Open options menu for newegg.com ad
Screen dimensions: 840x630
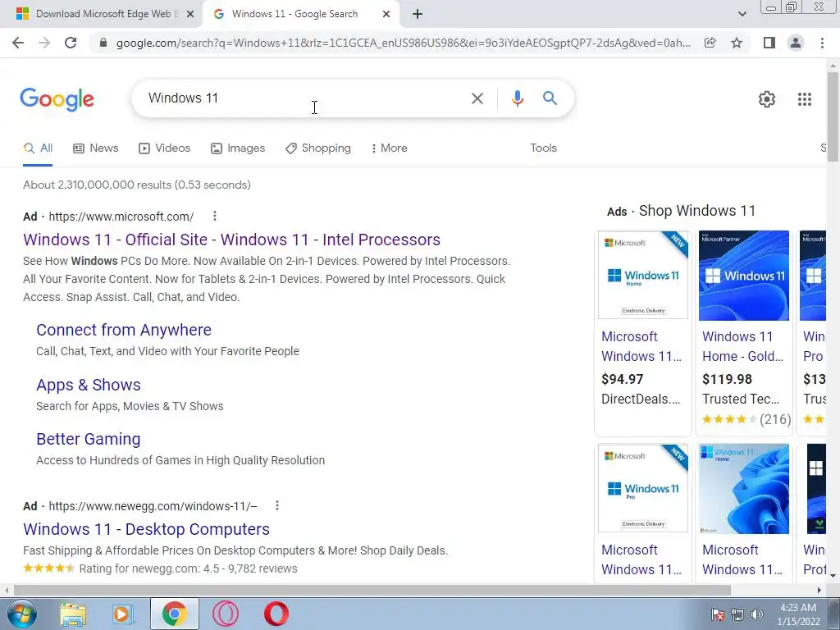(277, 505)
